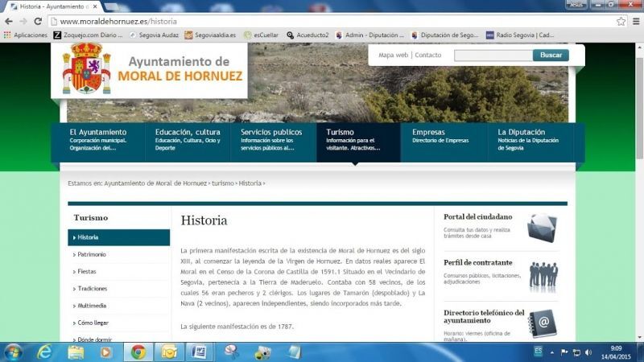Screen dimensions: 644x362
Task: Open Internet Explorer from the taskbar
Action: (44, 352)
